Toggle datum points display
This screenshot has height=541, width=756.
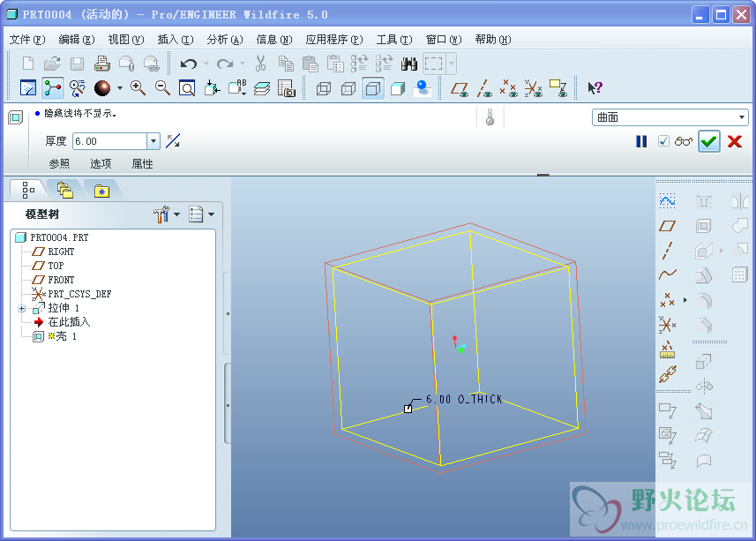click(509, 88)
